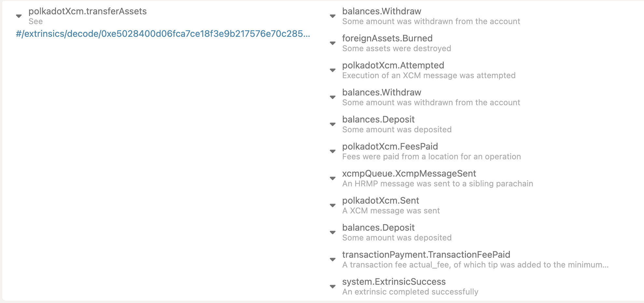Screen dimensions: 644x303
Task: Click "An extrinsic completed successfully" description
Action: 410,292
